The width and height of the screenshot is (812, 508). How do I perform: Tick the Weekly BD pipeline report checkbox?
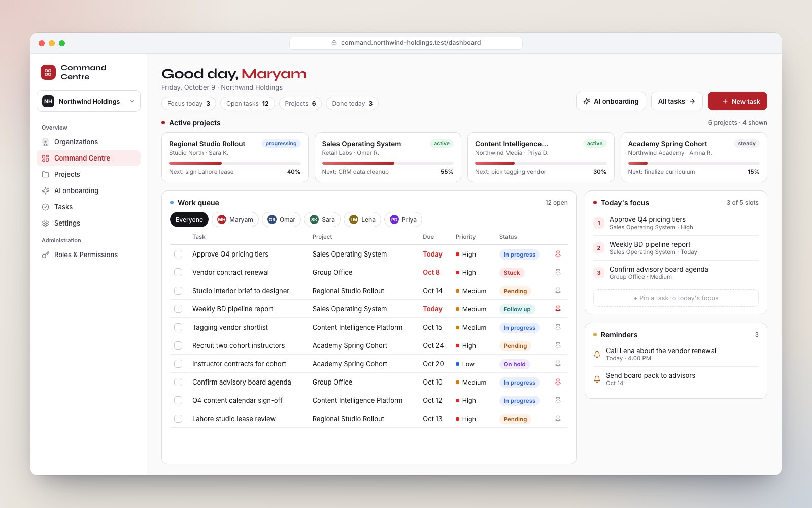click(178, 309)
